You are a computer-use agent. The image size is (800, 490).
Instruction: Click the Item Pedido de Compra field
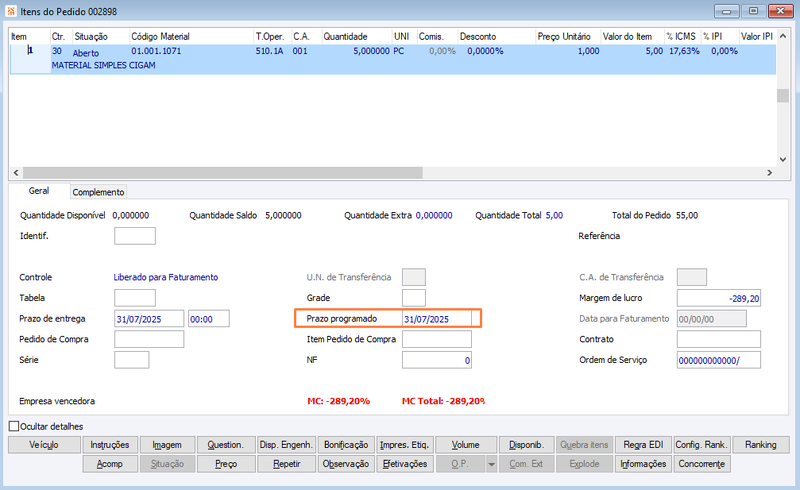[x=437, y=339]
